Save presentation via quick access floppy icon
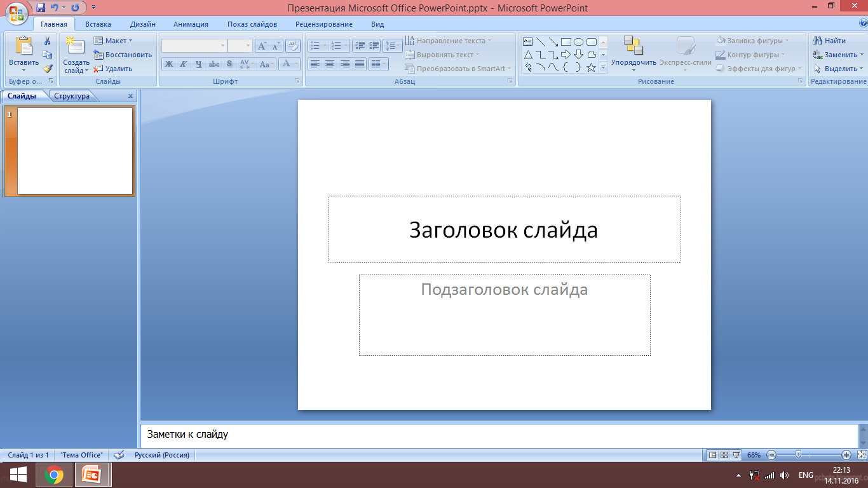Image resolution: width=868 pixels, height=488 pixels. click(x=41, y=8)
